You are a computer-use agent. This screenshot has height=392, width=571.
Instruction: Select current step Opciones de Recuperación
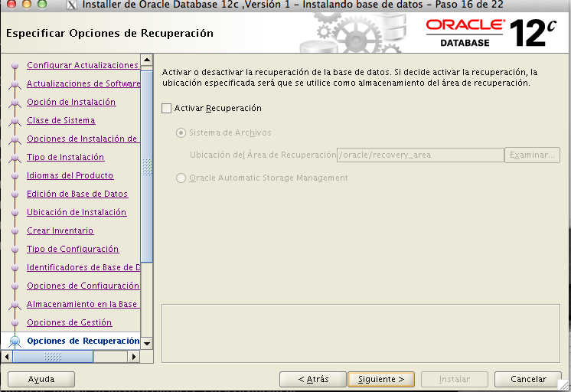83,341
